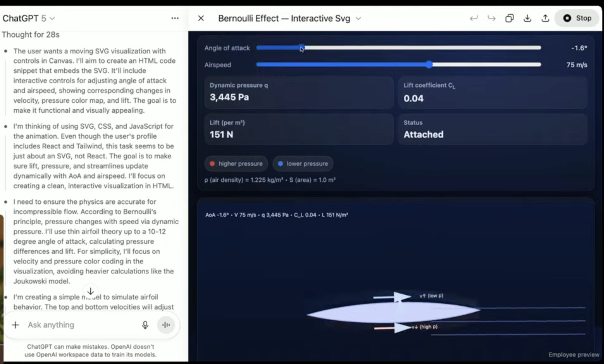Click the Ask anything input field
Image resolution: width=604 pixels, height=364 pixels.
pyautogui.click(x=74, y=325)
